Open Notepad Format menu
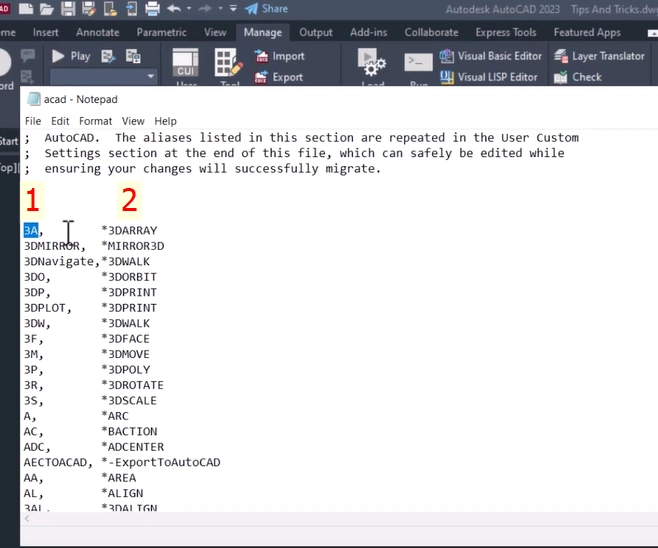 (x=95, y=121)
